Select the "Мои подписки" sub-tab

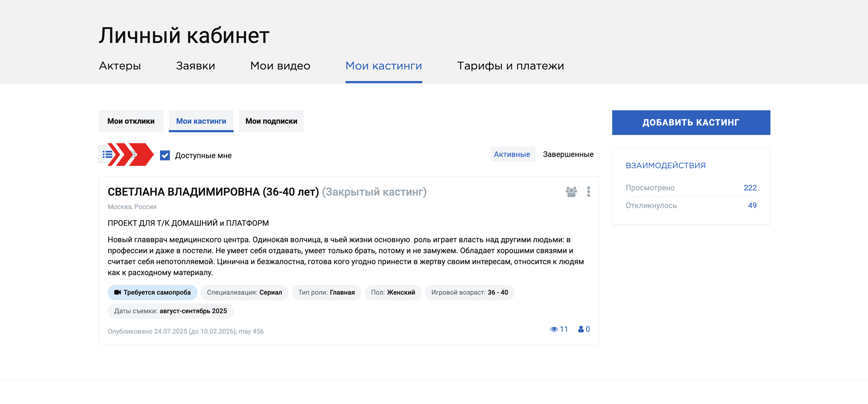(x=271, y=121)
